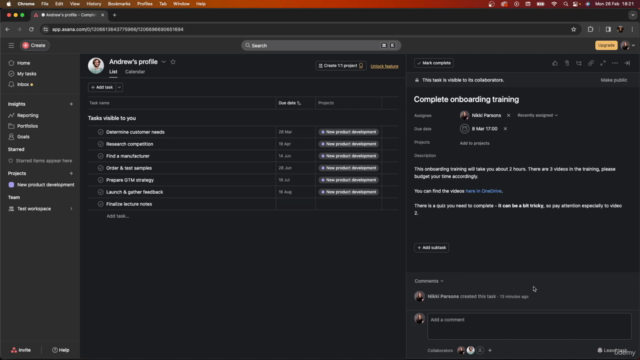640x360 pixels.
Task: Click Add subtask button
Action: 431,248
